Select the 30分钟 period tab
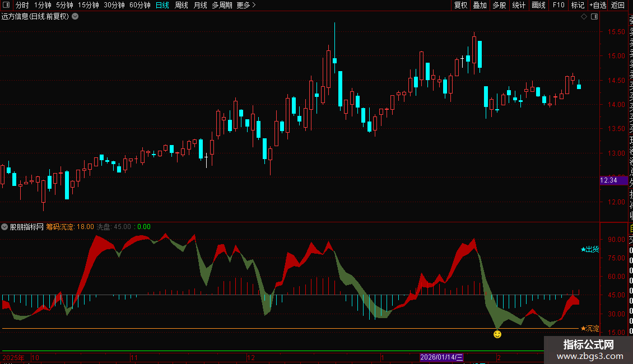The height and width of the screenshot is (364, 633). pyautogui.click(x=114, y=5)
